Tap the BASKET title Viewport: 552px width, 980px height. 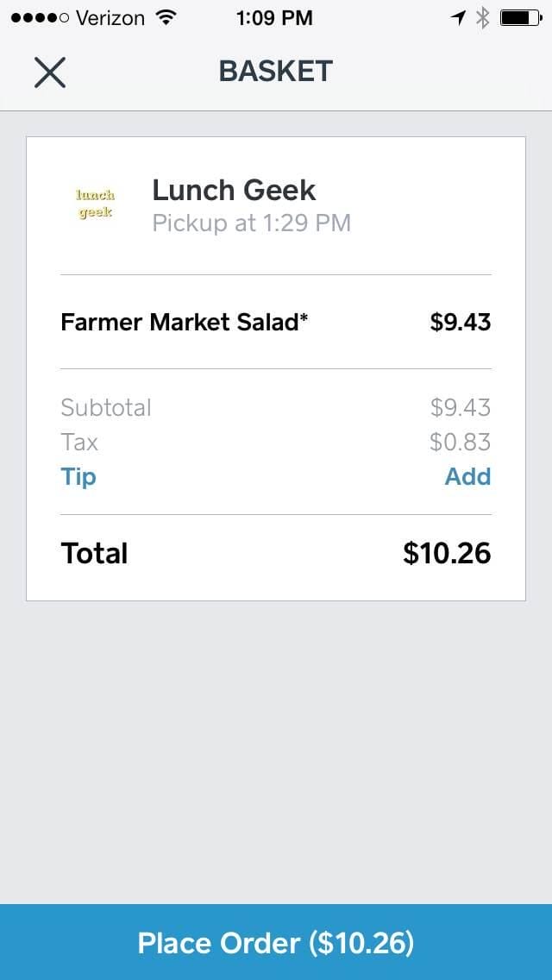pos(275,72)
